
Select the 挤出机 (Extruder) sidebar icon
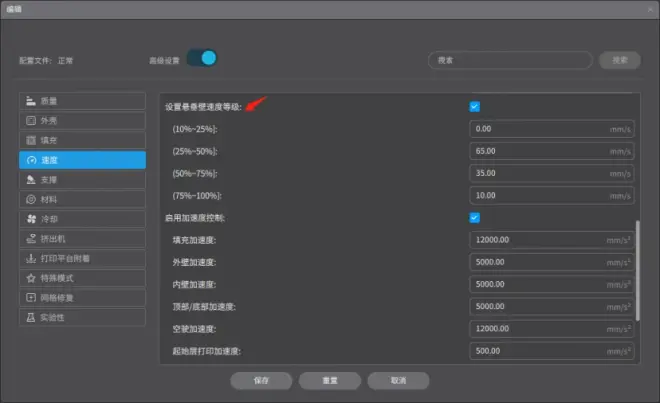(31, 239)
